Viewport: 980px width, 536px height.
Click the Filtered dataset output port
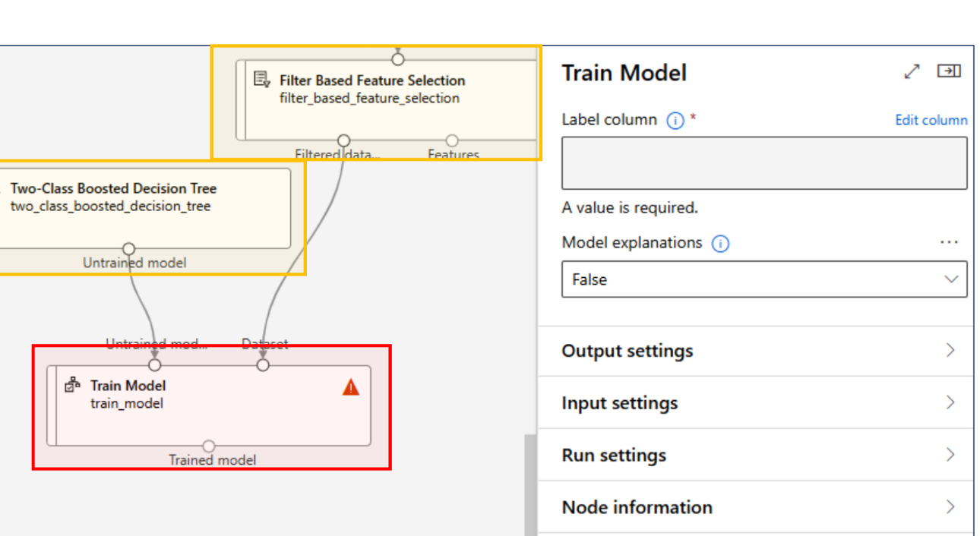[343, 140]
